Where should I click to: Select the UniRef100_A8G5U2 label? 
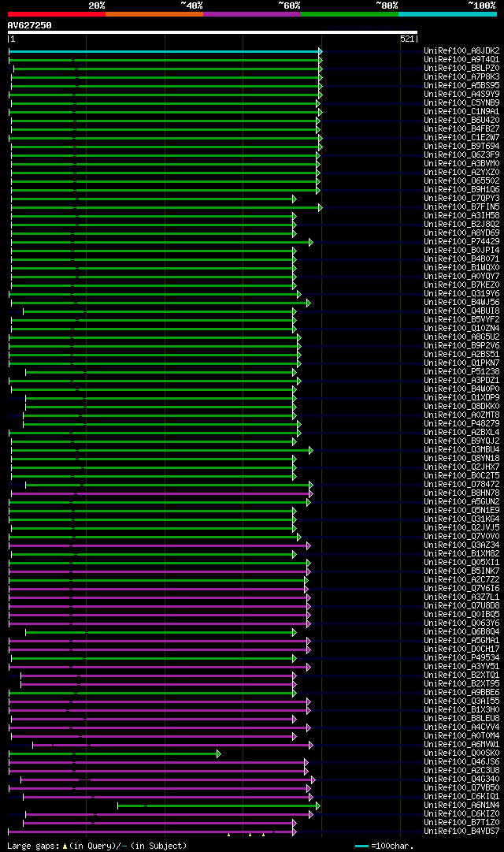(461, 337)
